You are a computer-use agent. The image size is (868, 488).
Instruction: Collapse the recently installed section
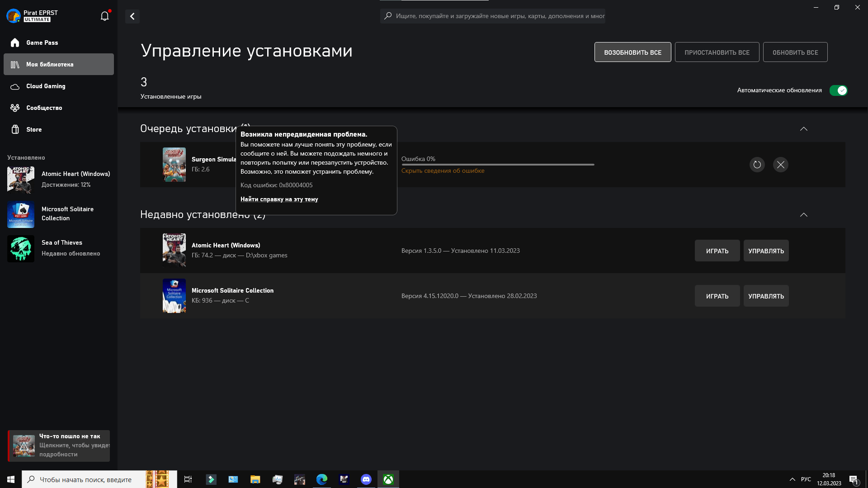click(804, 215)
